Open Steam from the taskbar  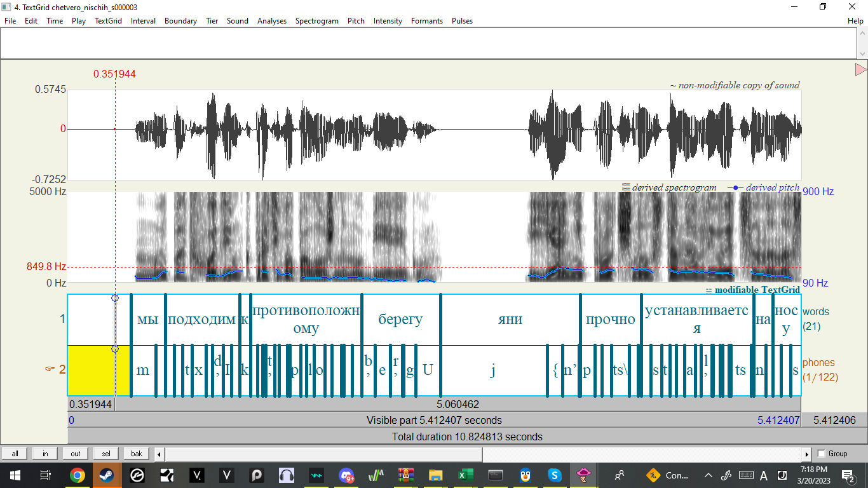[106, 475]
